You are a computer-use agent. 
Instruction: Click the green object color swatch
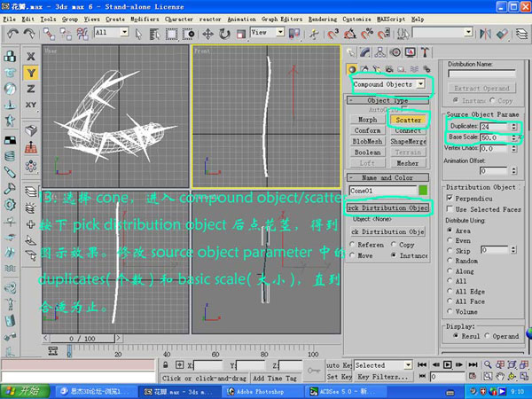tap(423, 191)
